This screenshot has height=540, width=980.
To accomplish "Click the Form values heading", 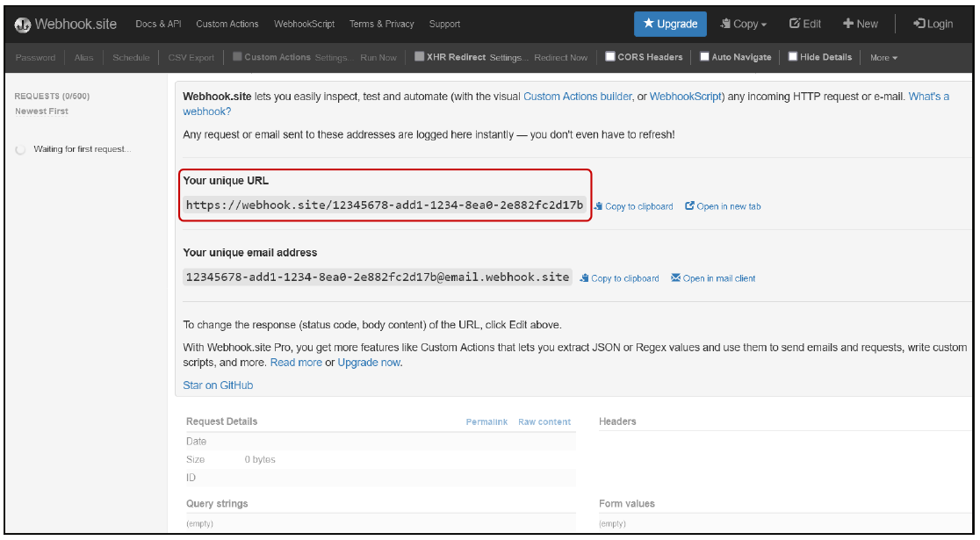I will tap(627, 503).
